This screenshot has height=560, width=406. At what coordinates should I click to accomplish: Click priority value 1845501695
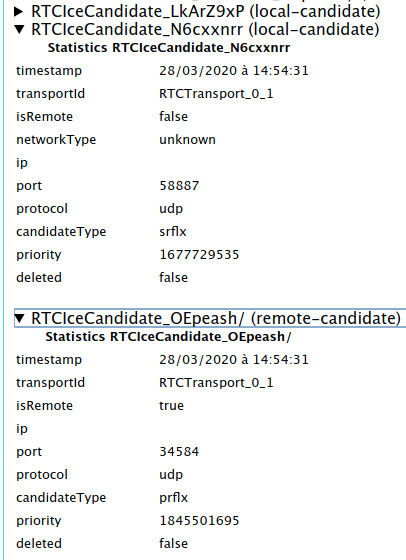[x=199, y=521]
